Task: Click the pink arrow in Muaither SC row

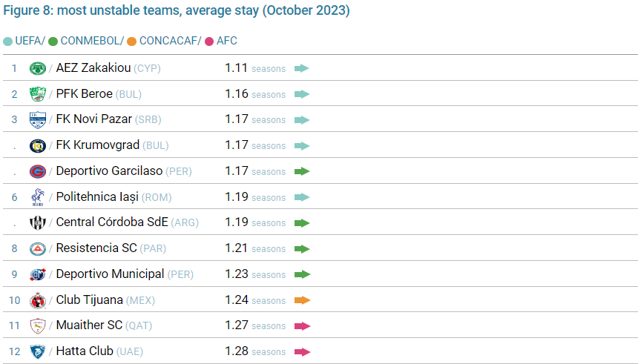Action: pyautogui.click(x=301, y=326)
